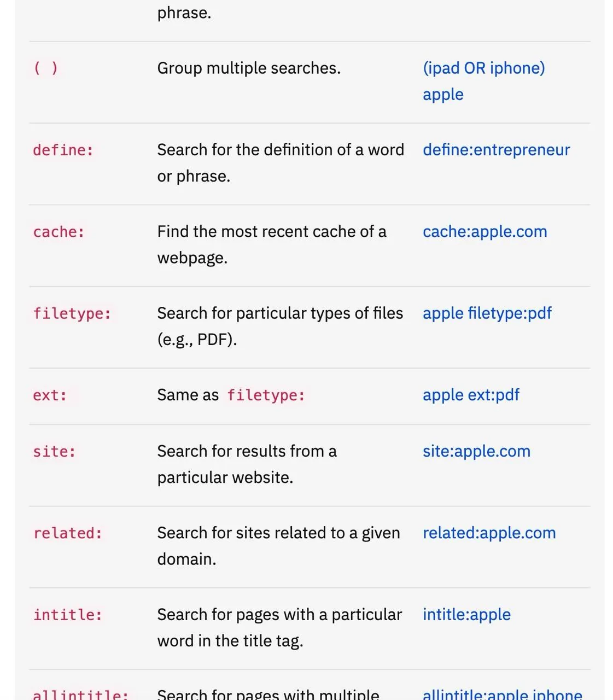Click inline filetype: code in ext row
The height and width of the screenshot is (700, 613).
266,395
